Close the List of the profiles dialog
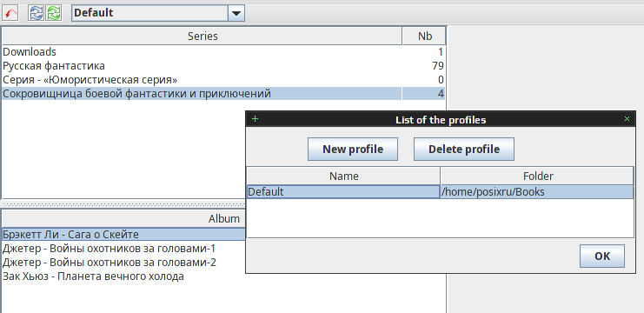 click(627, 119)
